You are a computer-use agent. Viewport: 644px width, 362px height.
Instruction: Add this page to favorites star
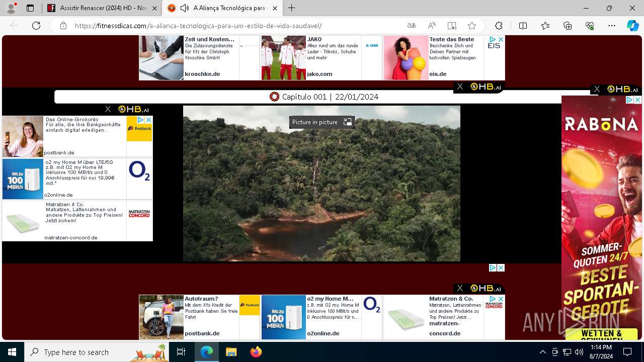coord(472,26)
